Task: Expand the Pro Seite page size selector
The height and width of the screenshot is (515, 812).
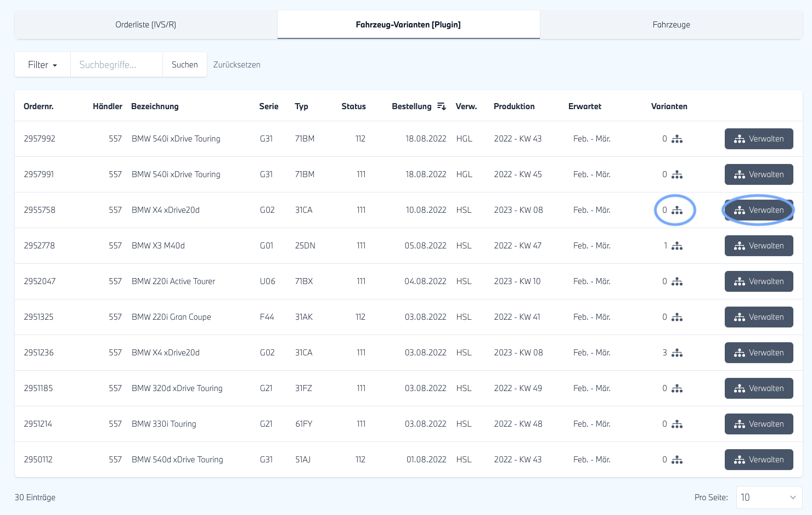Action: click(769, 497)
